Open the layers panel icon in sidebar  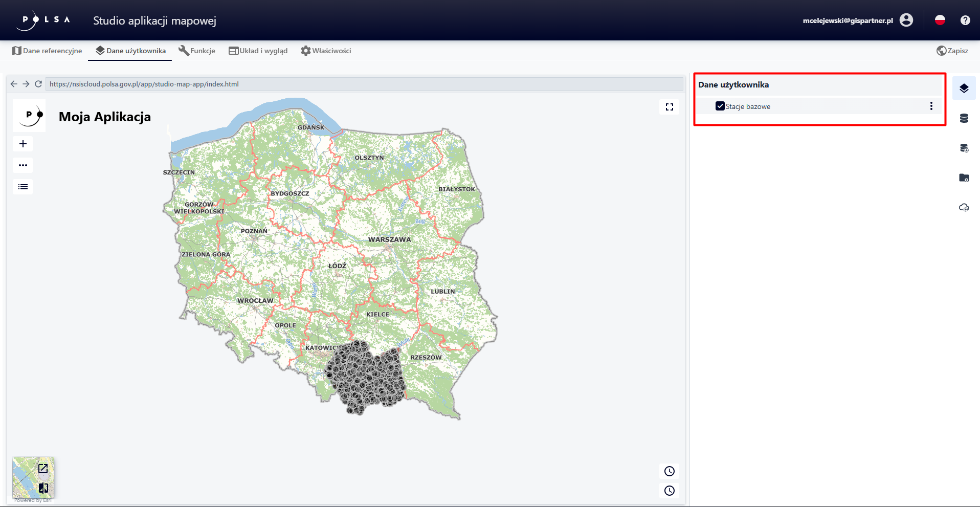964,89
